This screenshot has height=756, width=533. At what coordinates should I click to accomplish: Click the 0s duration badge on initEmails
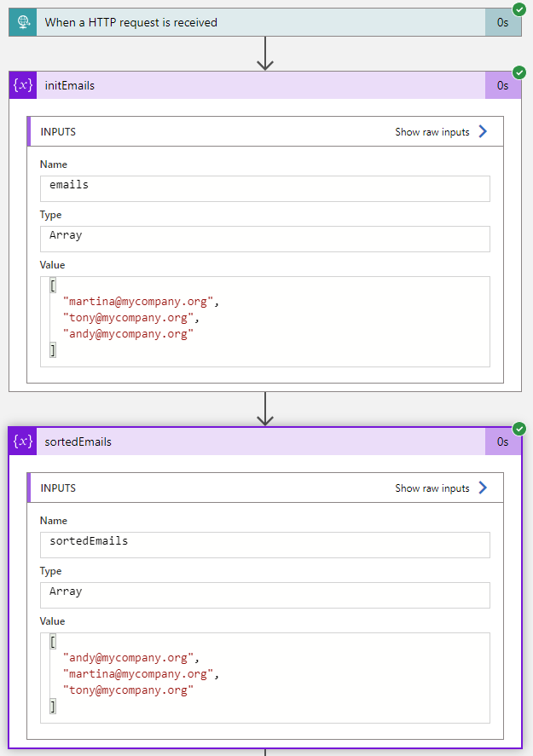coord(503,85)
